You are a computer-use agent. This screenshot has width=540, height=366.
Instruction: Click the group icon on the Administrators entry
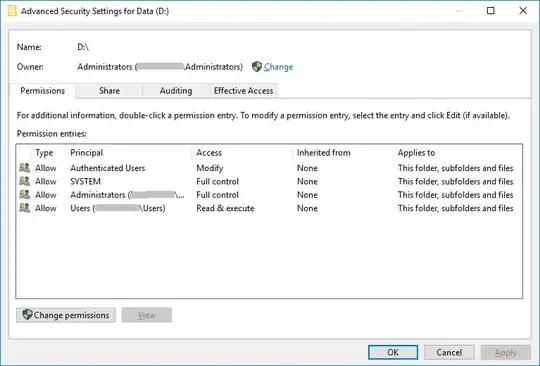click(24, 195)
